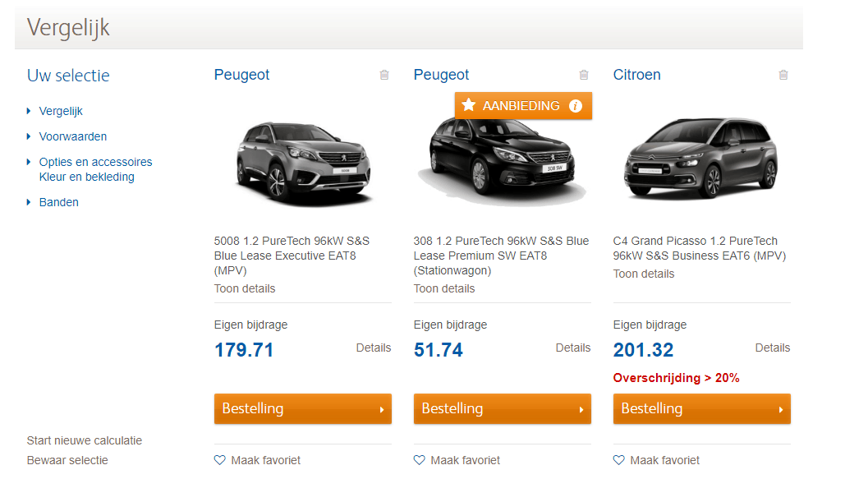Viewport: 868px width, 479px height.
Task: Favorite the Peugeot 308 via heart icon
Action: pyautogui.click(x=419, y=460)
